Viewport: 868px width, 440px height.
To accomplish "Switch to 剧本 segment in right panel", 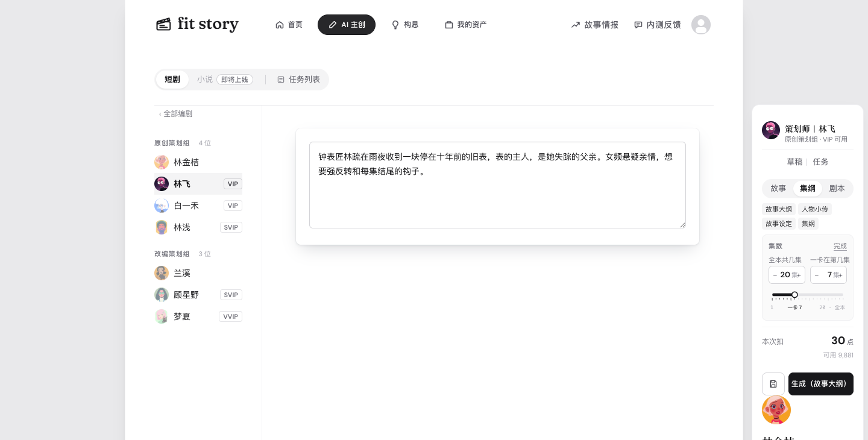I will click(x=837, y=189).
